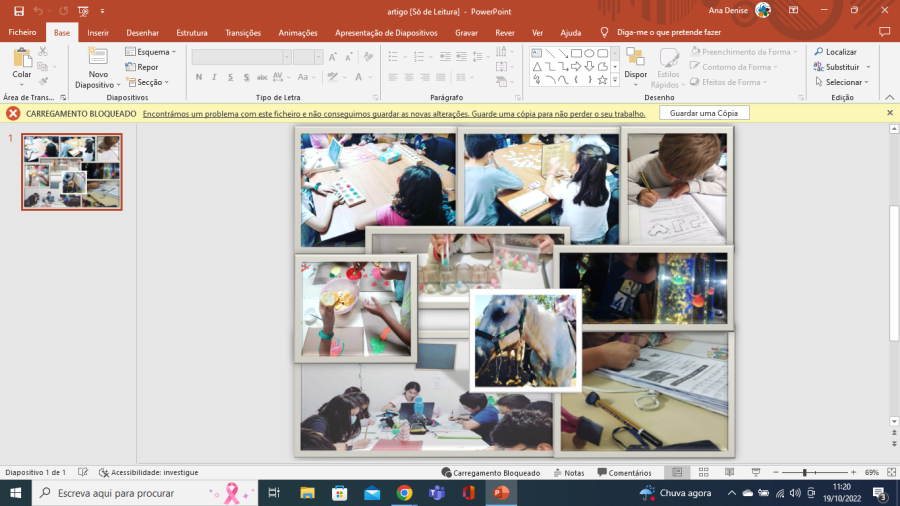Toggle center text alignment
Image resolution: width=900 pixels, height=506 pixels.
pyautogui.click(x=409, y=77)
